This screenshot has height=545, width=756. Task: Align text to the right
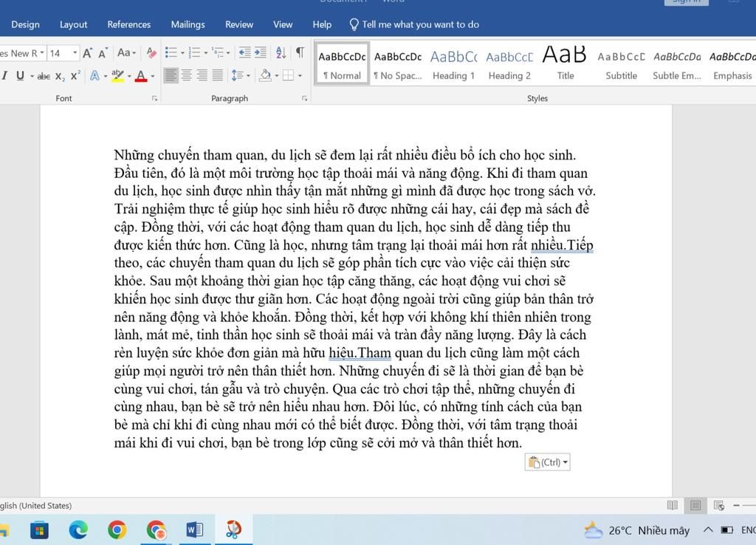click(x=202, y=75)
